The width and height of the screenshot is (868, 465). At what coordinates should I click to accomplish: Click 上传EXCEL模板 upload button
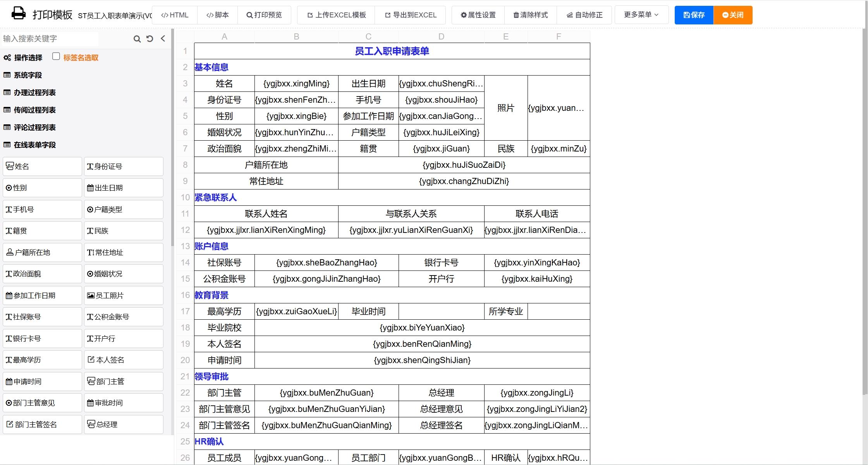point(336,15)
